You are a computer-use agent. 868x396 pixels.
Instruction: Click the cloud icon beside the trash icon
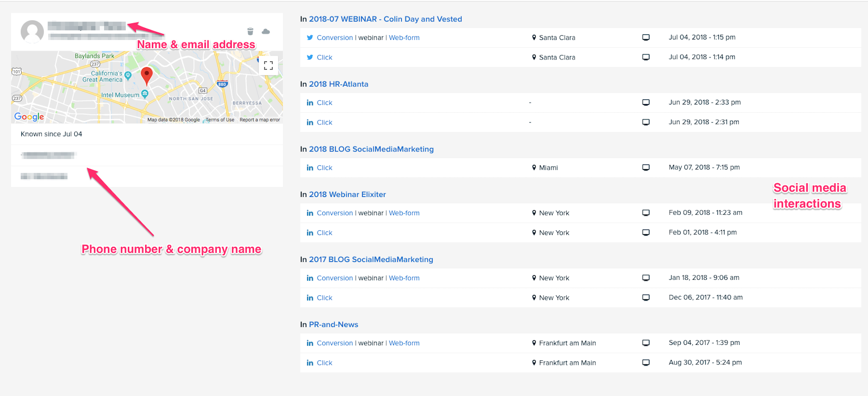pos(266,31)
